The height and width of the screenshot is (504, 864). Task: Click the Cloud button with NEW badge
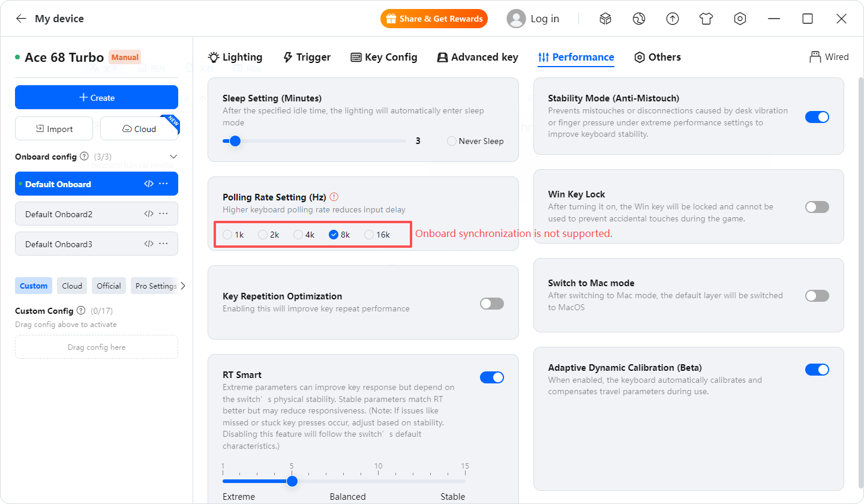[139, 128]
